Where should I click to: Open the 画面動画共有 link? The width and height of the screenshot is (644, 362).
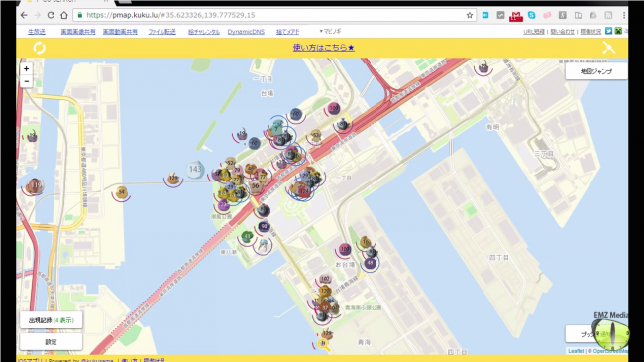[120, 32]
